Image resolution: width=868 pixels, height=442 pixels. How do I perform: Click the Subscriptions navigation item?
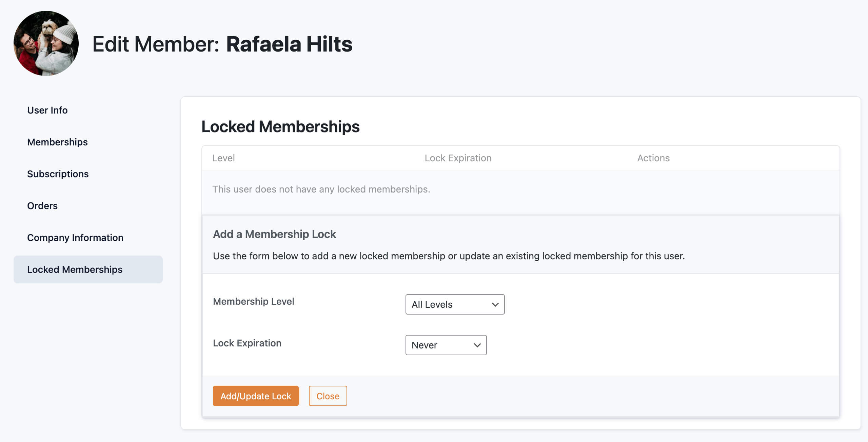click(58, 173)
